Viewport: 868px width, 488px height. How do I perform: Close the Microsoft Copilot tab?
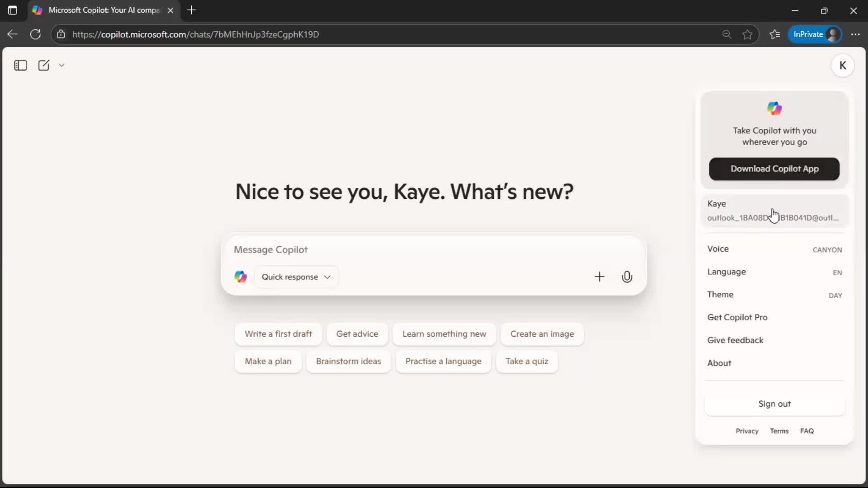(x=170, y=10)
